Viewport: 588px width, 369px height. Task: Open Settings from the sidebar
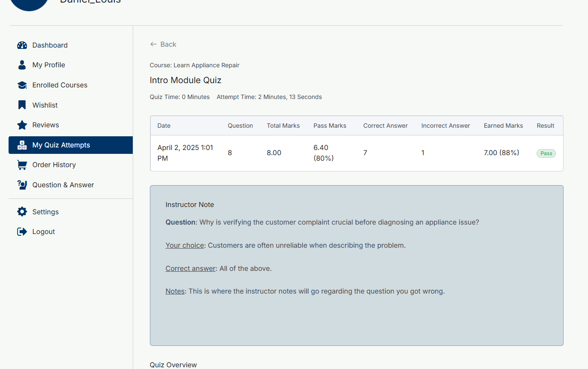(45, 212)
